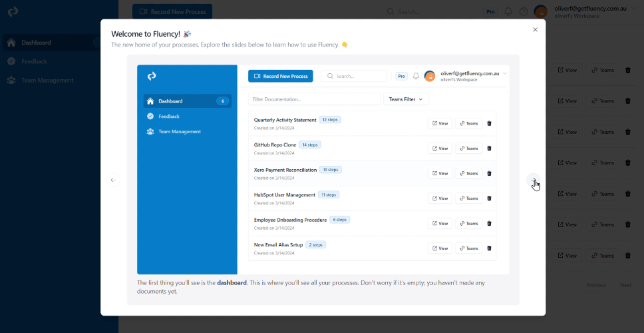Open the background help question mark icon
The height and width of the screenshot is (333, 644).
tap(523, 11)
